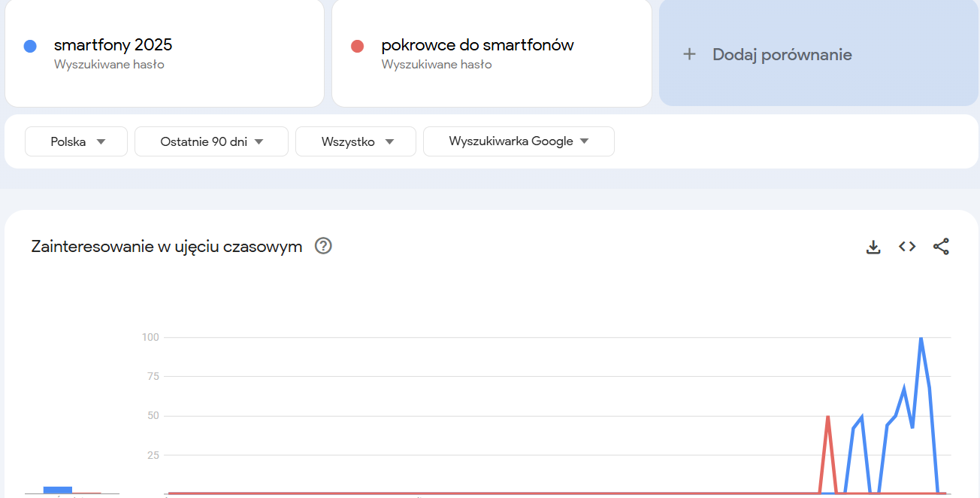Edit the smartfony 2025 search term

tap(113, 45)
